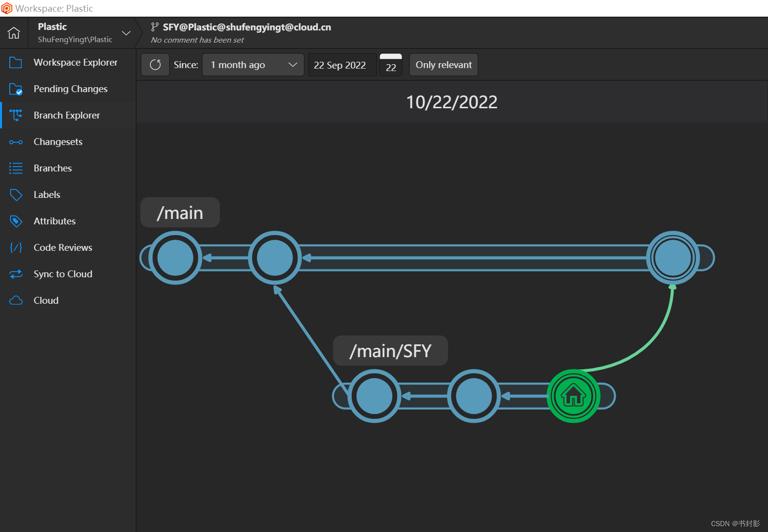Select the first changeset on /main

pos(175,258)
